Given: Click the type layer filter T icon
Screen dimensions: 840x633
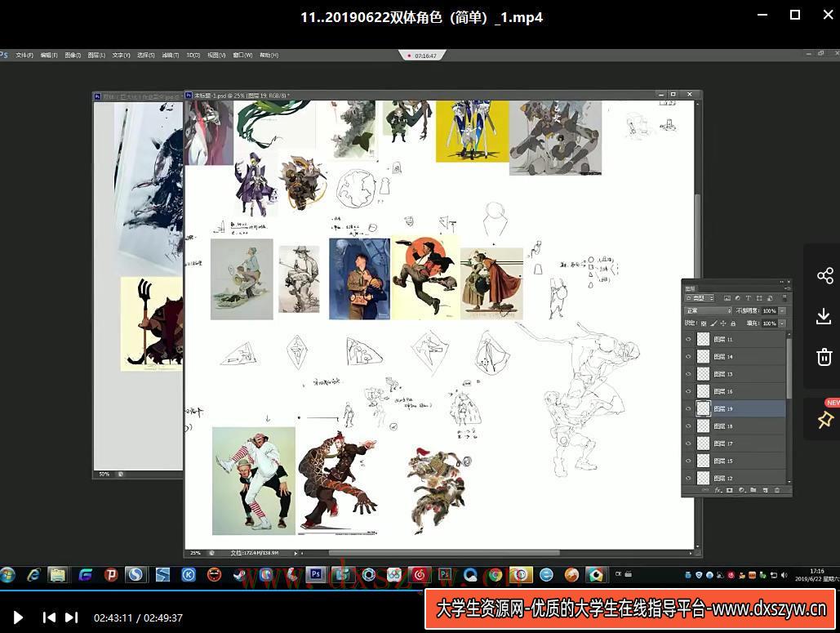Looking at the screenshot, I should (749, 298).
